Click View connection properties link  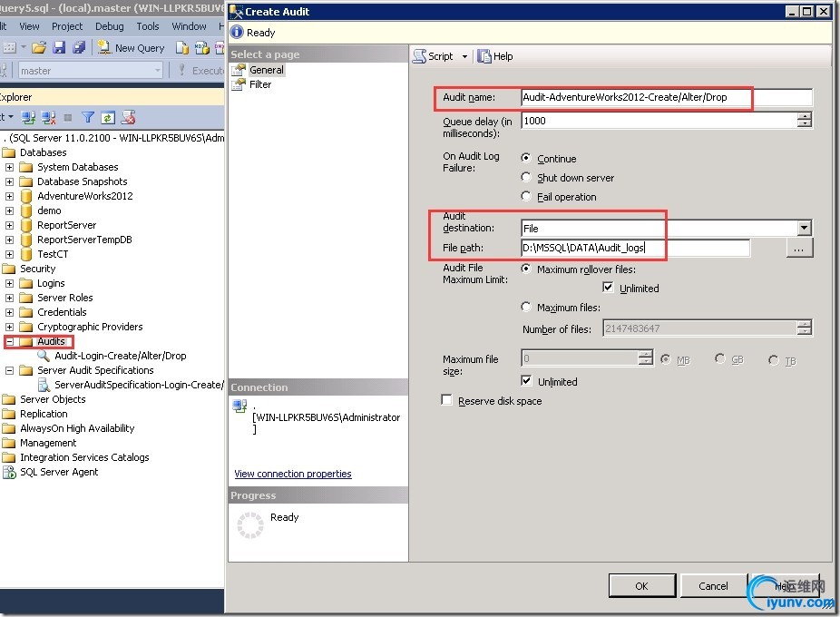click(293, 474)
